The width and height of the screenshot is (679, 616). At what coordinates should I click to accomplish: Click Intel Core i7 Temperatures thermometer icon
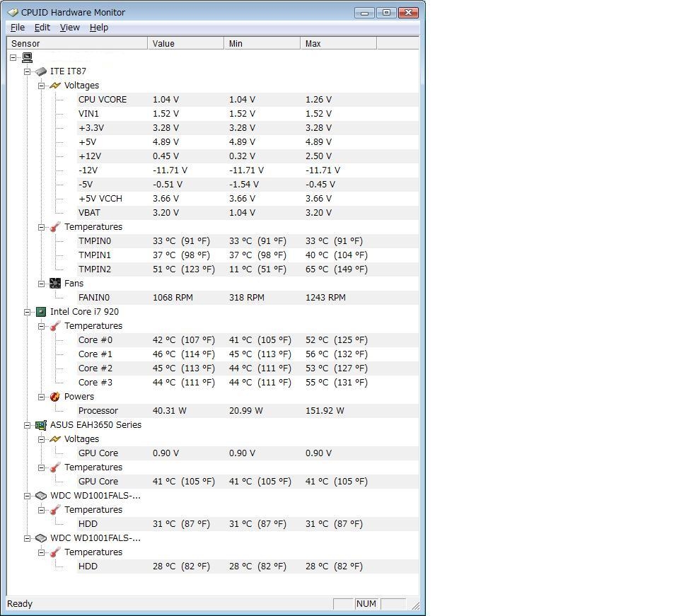pos(55,326)
